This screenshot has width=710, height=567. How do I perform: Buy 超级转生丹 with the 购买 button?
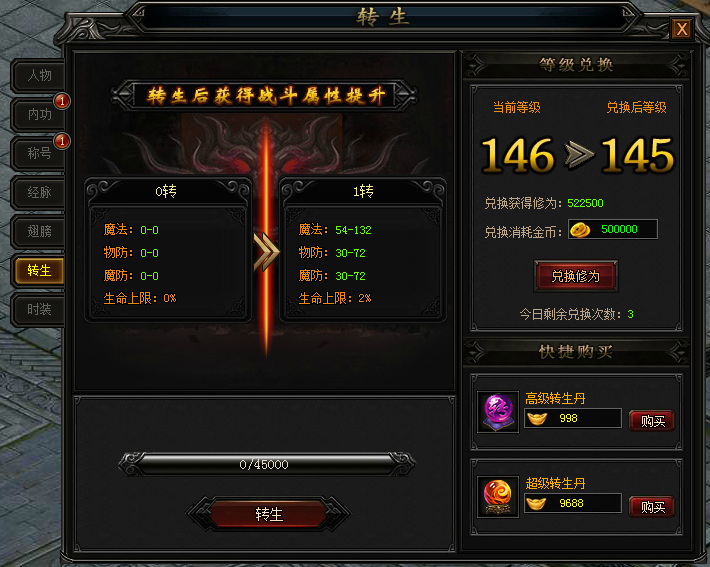click(652, 506)
